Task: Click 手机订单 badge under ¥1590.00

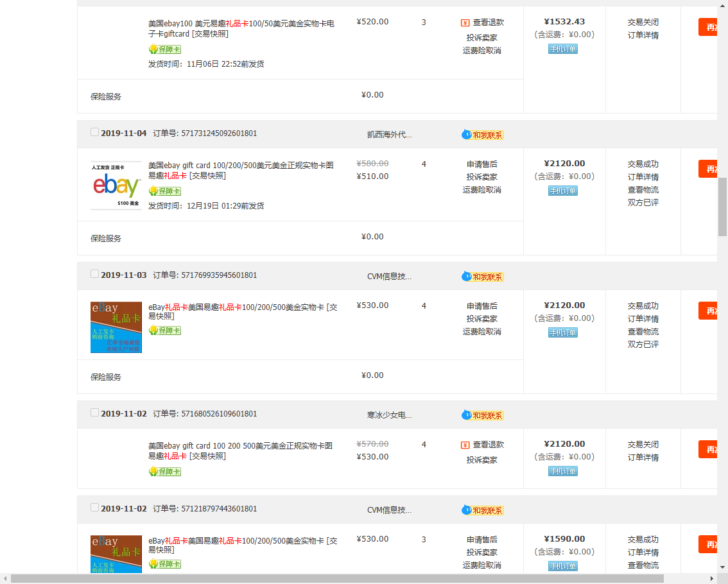Action: [x=563, y=566]
